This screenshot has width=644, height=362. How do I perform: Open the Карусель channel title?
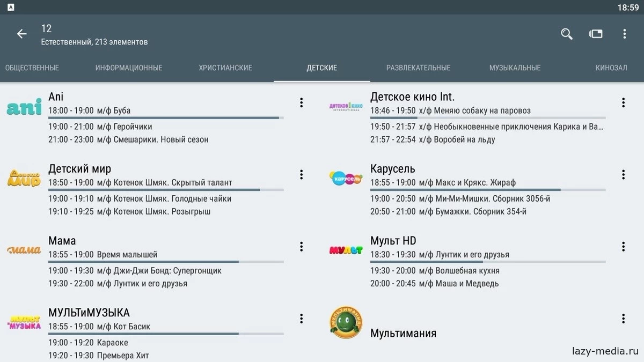[x=393, y=169]
